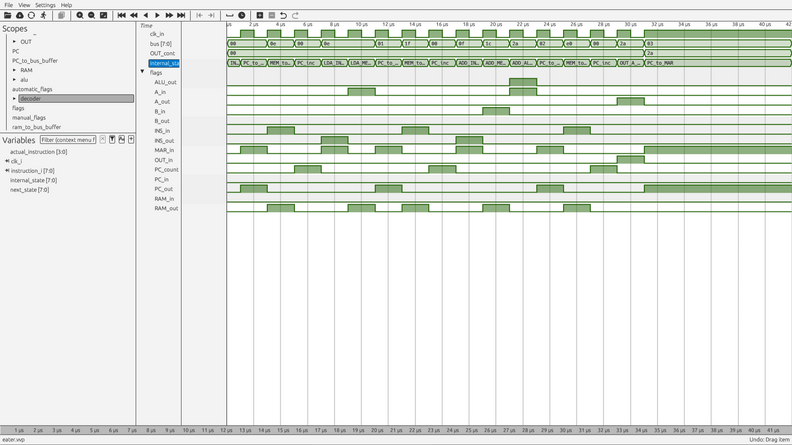Click the zoom out magnifier icon
The width and height of the screenshot is (792, 445).
point(91,15)
